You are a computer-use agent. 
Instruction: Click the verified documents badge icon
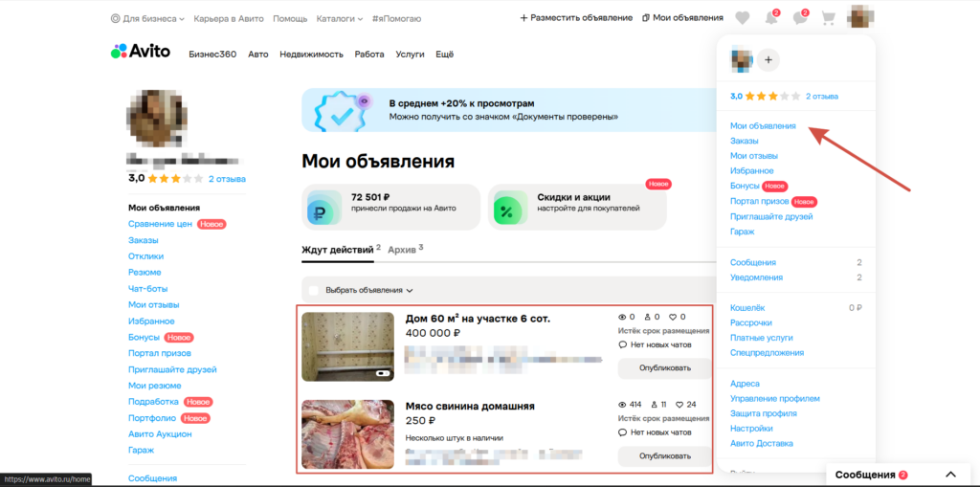click(341, 111)
